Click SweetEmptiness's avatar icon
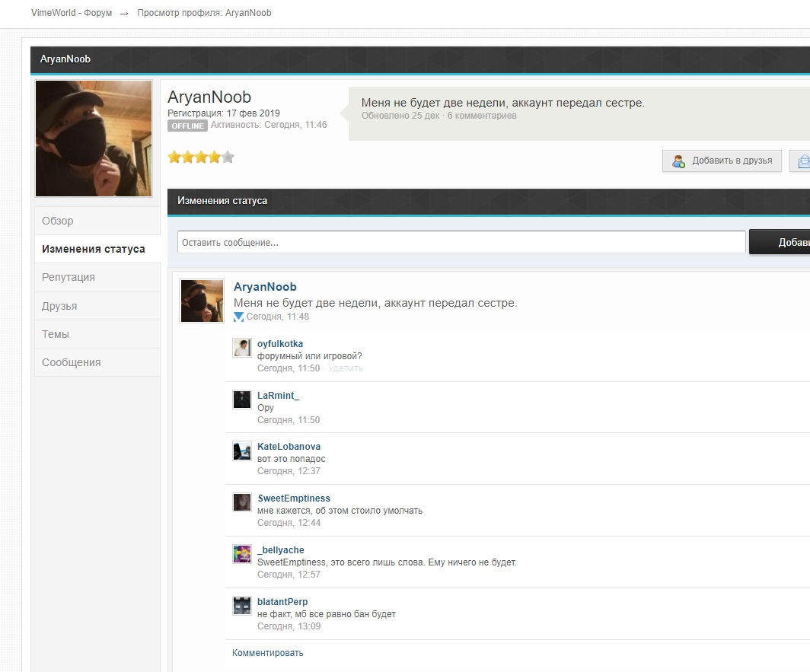The width and height of the screenshot is (810, 672). click(241, 502)
